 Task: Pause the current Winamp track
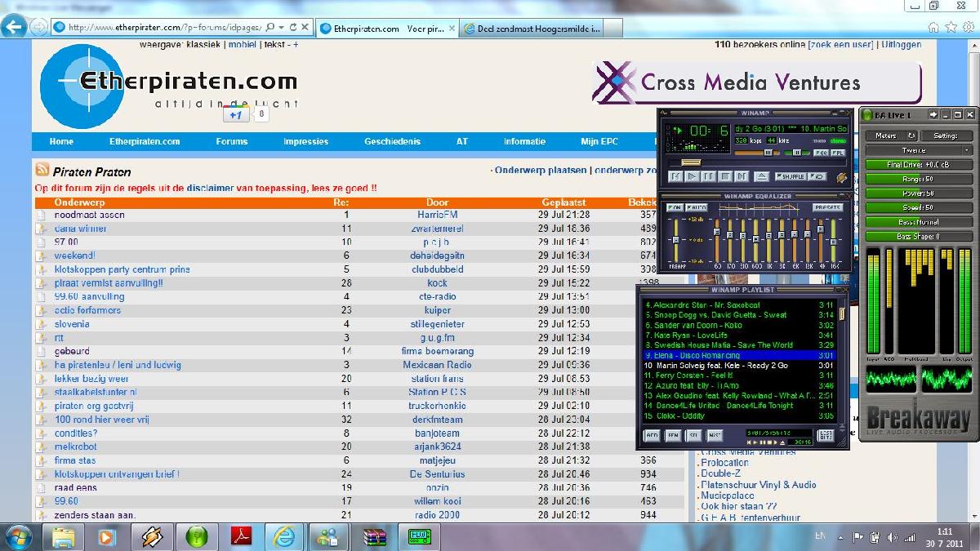[708, 176]
